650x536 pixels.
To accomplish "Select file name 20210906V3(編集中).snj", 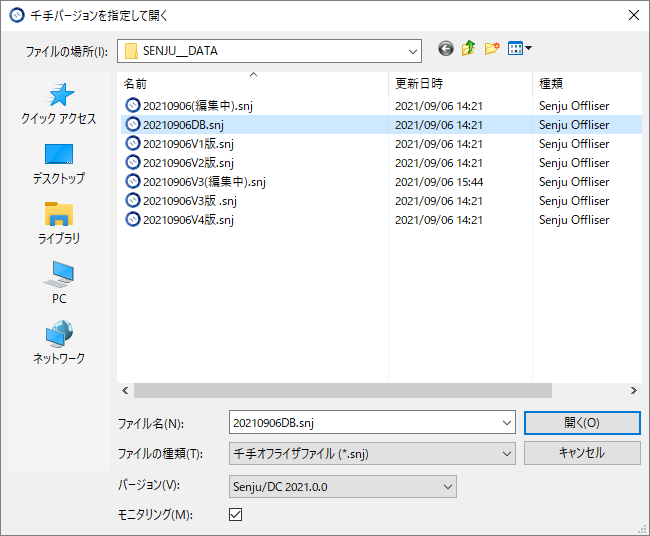I will (x=204, y=182).
